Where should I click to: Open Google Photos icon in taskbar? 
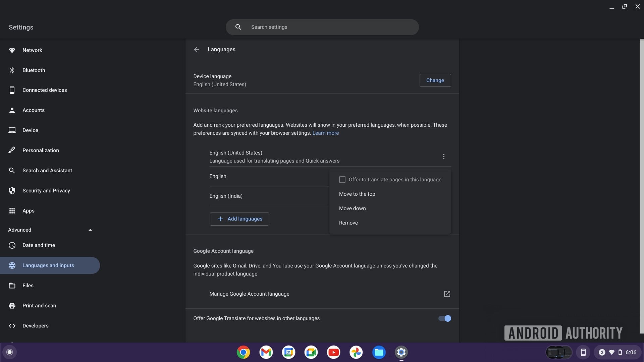[356, 352]
